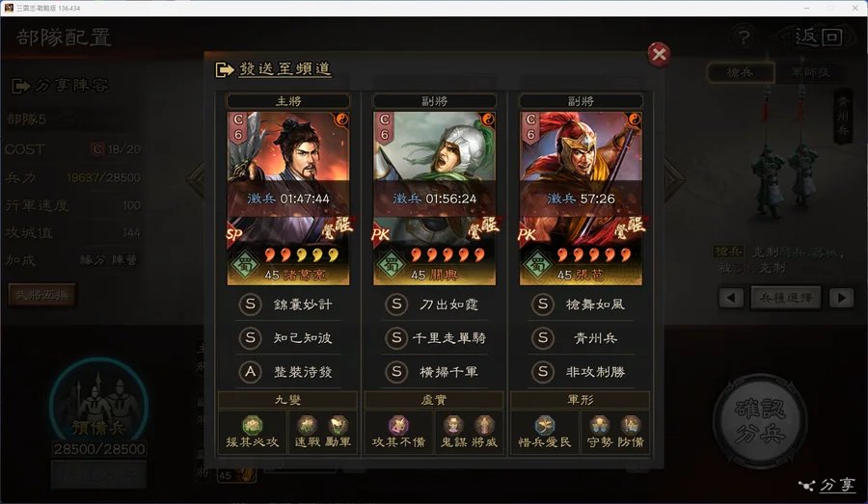Click the 防備 tactic icon

point(631,425)
